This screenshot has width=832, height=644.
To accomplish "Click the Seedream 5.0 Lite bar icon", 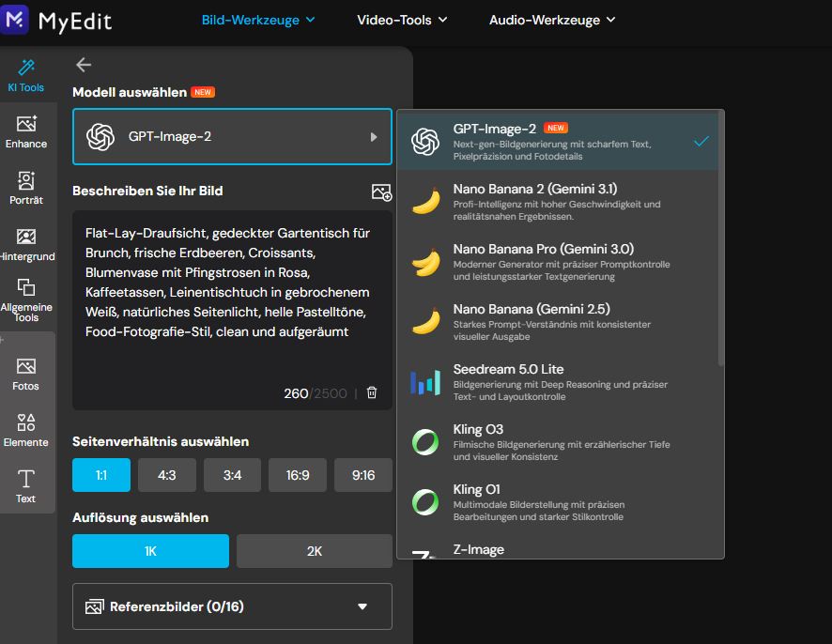I will [x=425, y=382].
